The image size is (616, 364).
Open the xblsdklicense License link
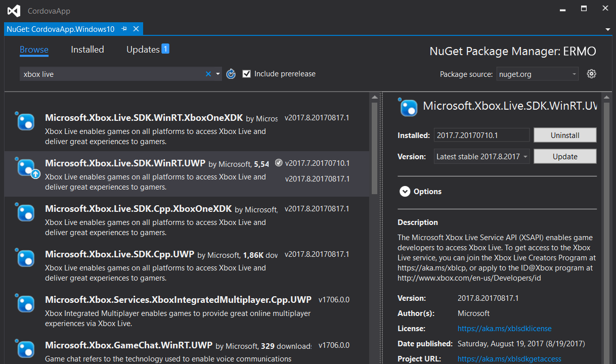pyautogui.click(x=504, y=329)
